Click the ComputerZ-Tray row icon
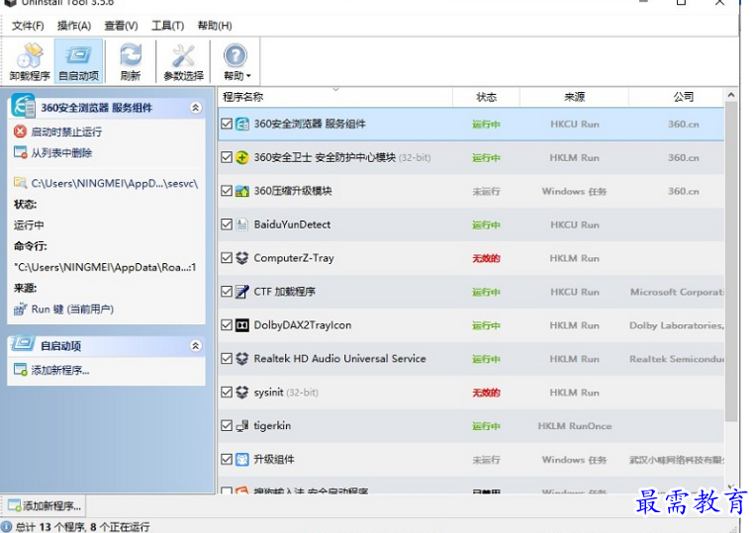Image resolution: width=756 pixels, height=533 pixels. pos(242,258)
